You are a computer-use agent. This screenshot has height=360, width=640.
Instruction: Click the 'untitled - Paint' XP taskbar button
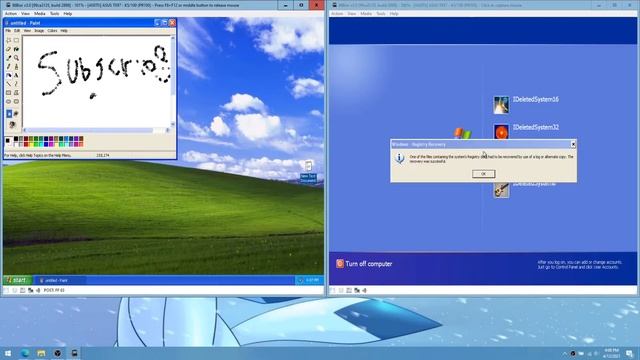click(60, 280)
